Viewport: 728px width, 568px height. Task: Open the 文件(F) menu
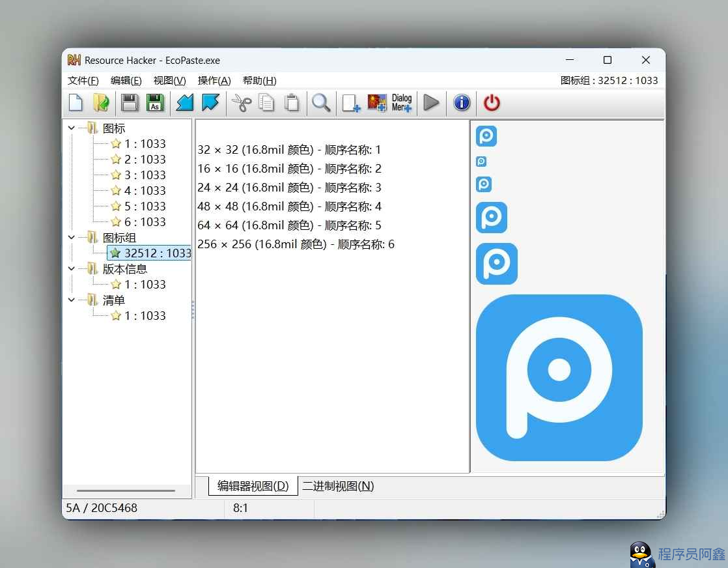83,80
